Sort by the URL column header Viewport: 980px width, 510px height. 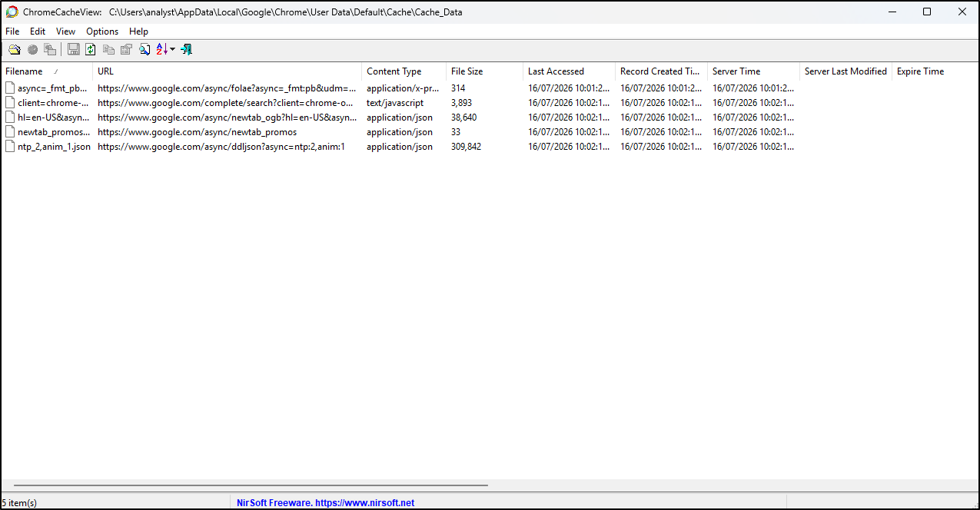tap(228, 71)
